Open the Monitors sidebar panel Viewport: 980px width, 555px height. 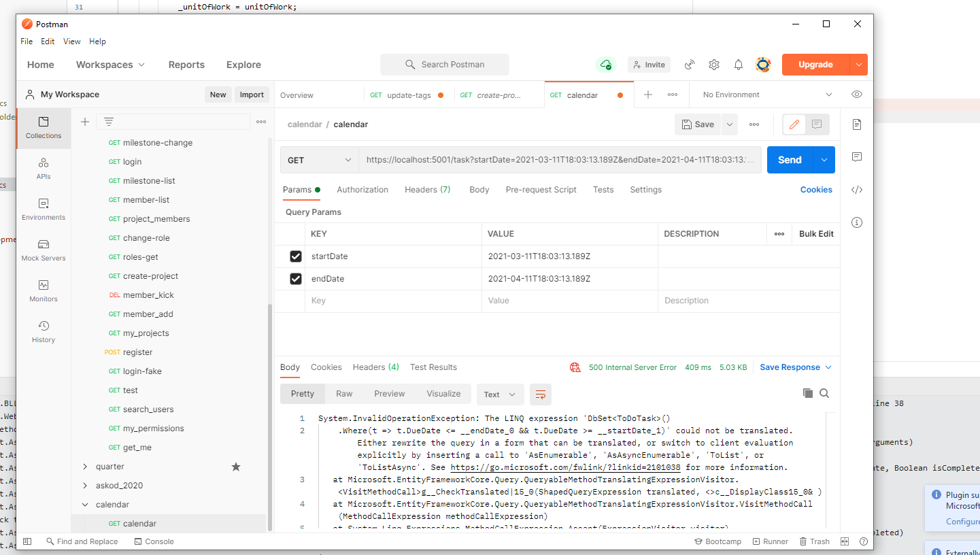(x=44, y=291)
